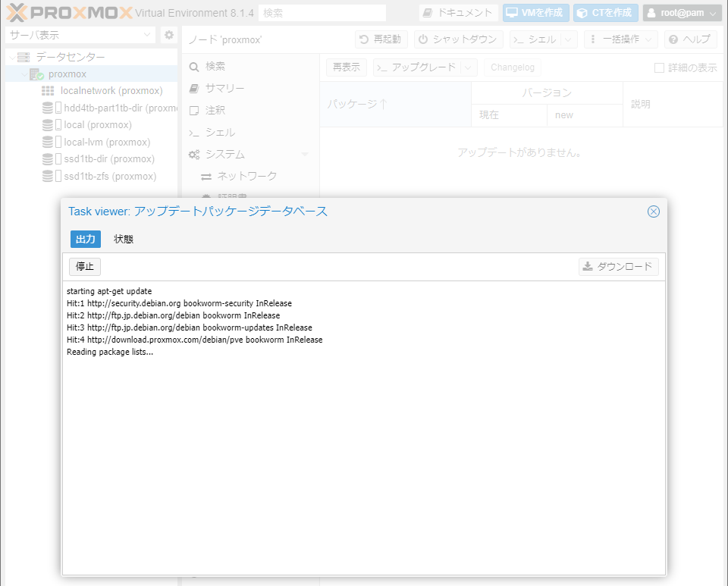Viewport: 728px width, 586px height.
Task: Click the VMを作成 button
Action: point(536,13)
